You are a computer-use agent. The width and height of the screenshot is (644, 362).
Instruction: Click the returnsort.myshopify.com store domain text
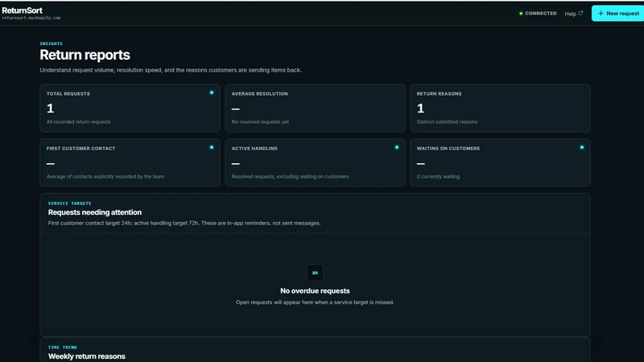click(31, 18)
